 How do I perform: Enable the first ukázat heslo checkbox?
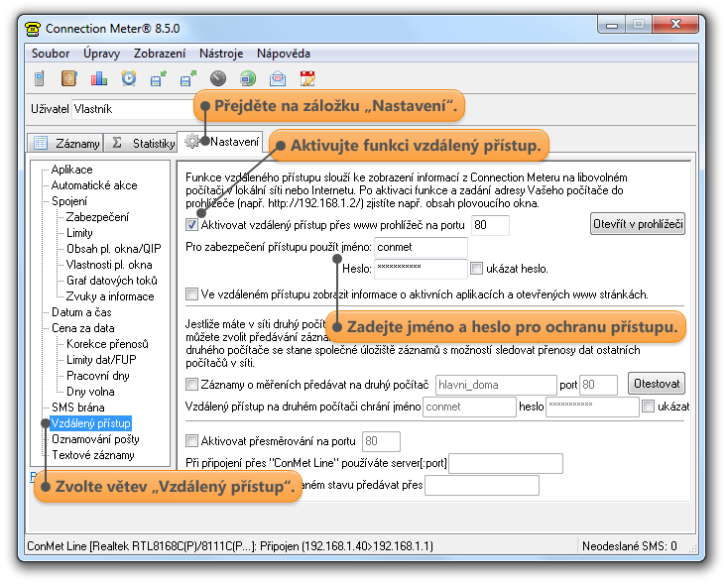[476, 269]
